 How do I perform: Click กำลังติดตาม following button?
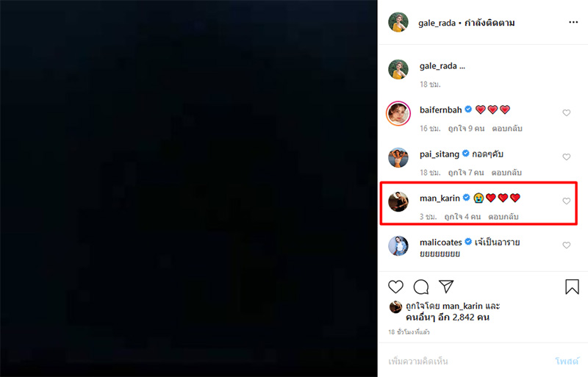click(x=490, y=23)
